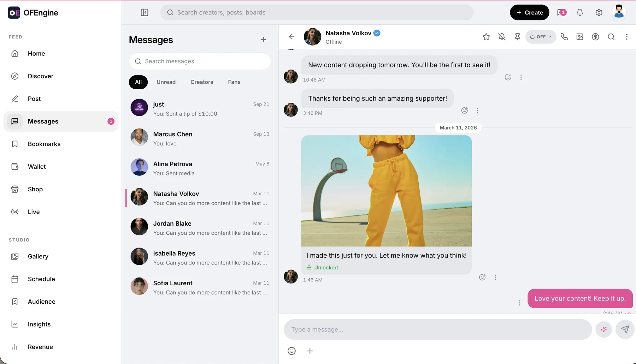Select the Fans filter tab
This screenshot has width=636, height=364.
point(234,82)
